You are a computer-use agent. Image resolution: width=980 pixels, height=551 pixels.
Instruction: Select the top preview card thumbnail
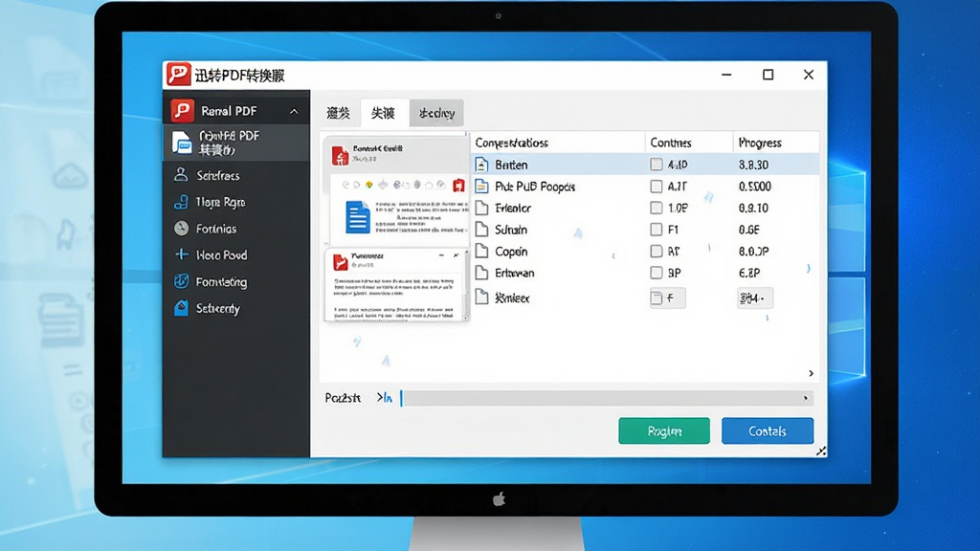[x=396, y=190]
